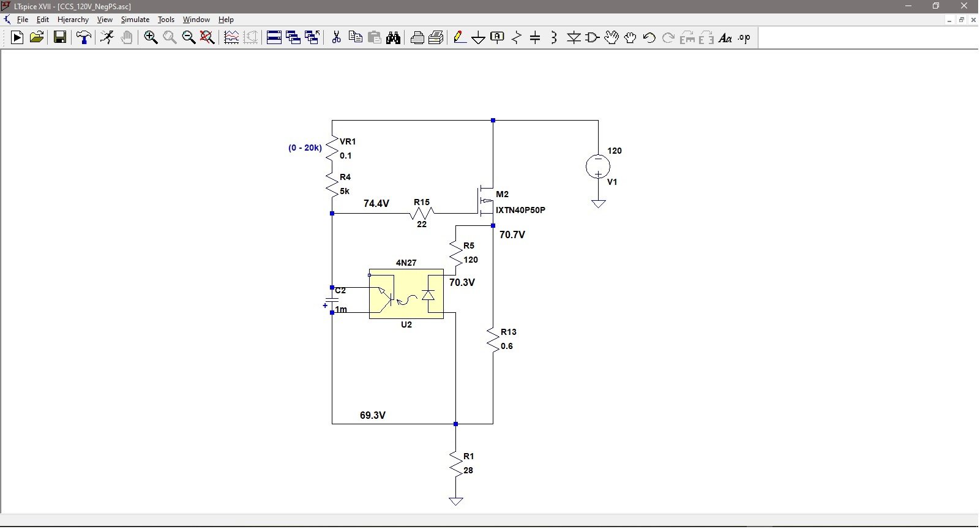Open the Simulate menu
The height and width of the screenshot is (529, 980).
click(135, 20)
